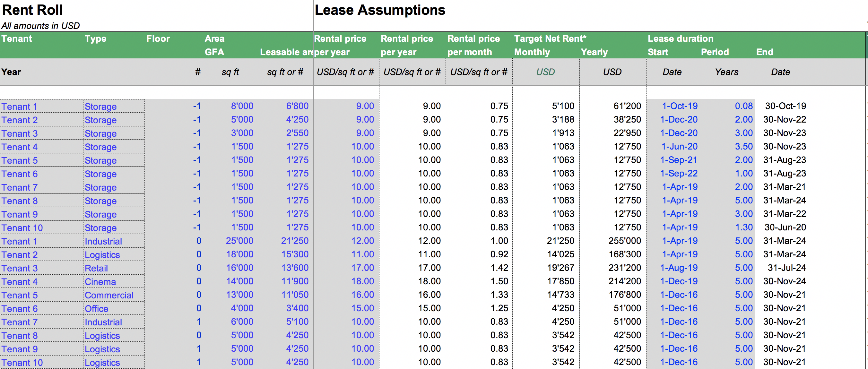
Task: Click period cell 1.30
Action: pos(744,227)
